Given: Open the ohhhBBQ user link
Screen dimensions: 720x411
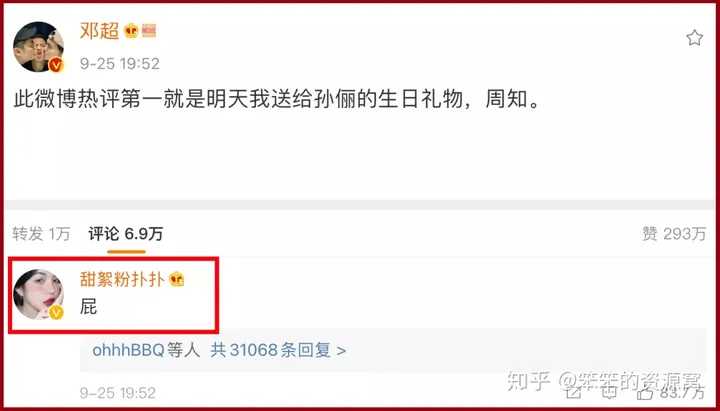Looking at the screenshot, I should (128, 350).
